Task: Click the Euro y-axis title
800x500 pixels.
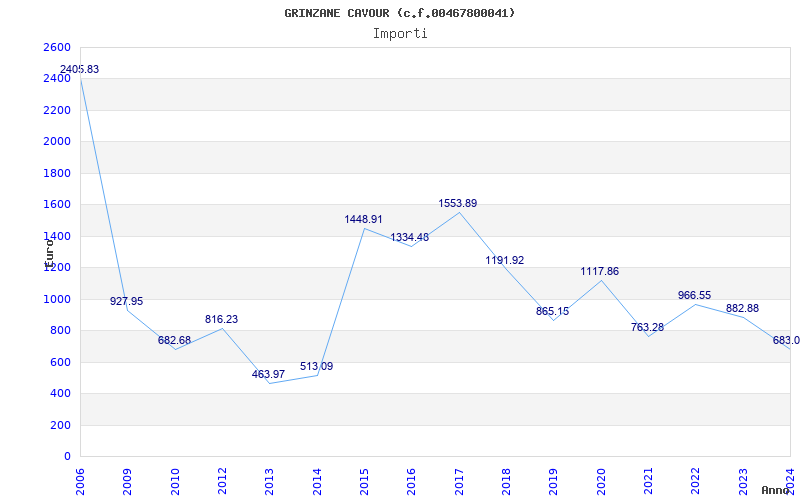Action: pos(48,252)
